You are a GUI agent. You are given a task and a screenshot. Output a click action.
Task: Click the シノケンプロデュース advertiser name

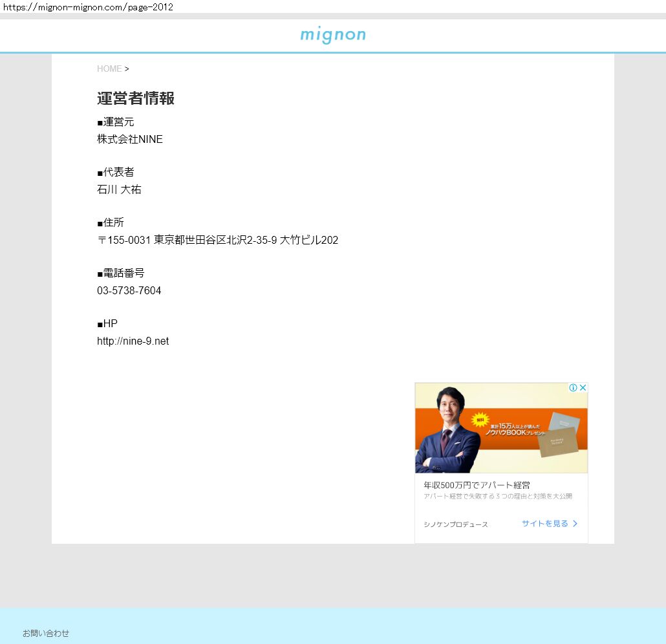coord(456,524)
